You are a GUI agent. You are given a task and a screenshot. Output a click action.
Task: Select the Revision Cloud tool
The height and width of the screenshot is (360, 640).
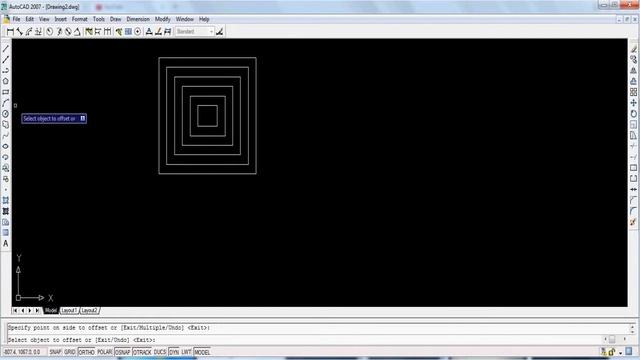click(x=6, y=124)
